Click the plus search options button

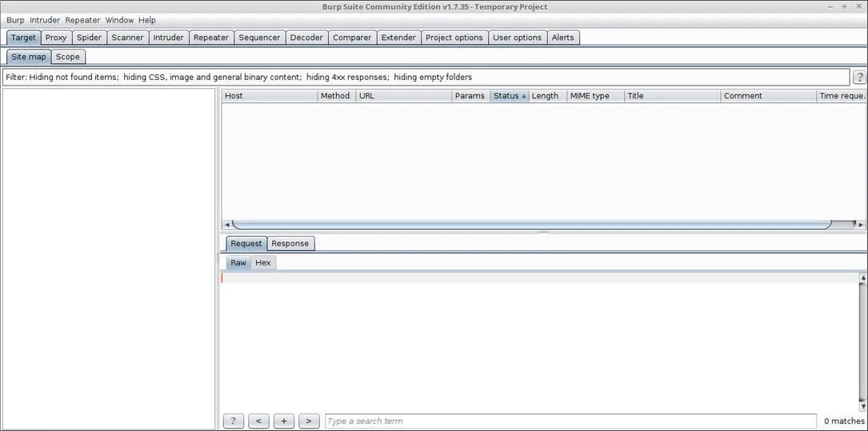pos(283,421)
